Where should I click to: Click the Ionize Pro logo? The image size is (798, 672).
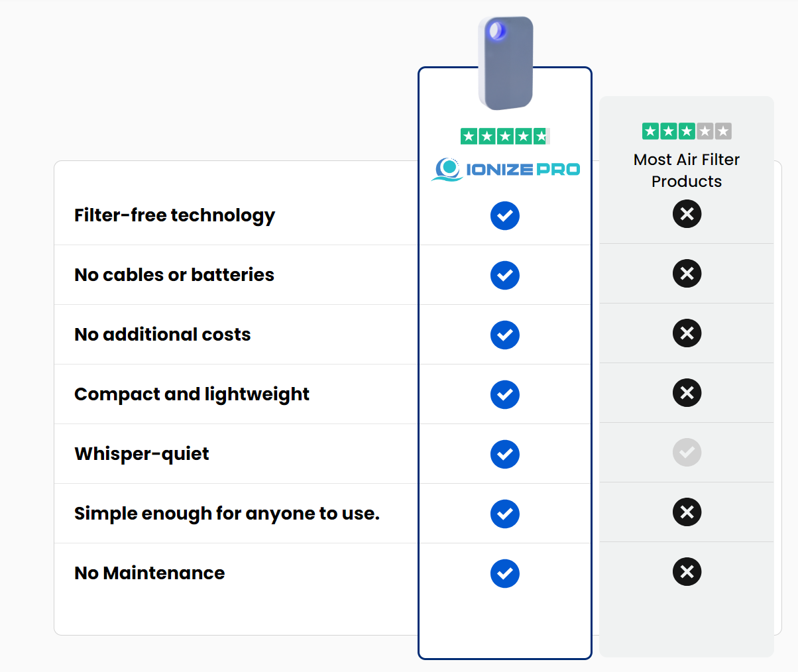505,170
